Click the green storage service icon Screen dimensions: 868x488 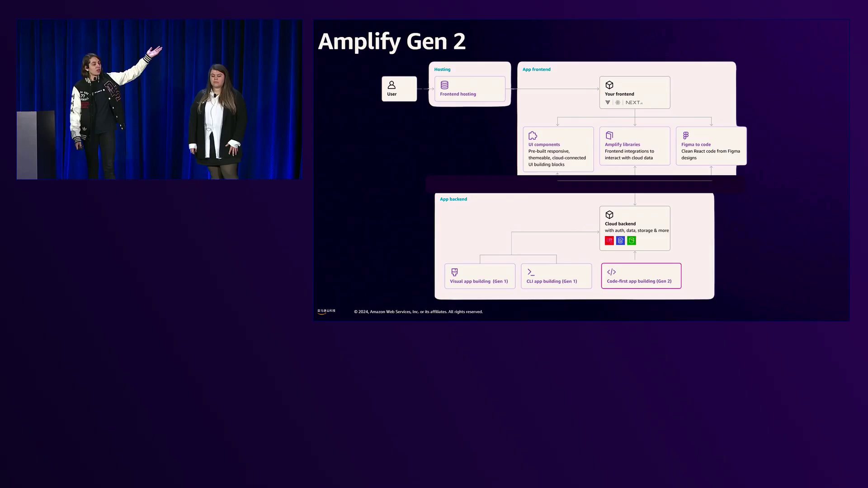632,241
